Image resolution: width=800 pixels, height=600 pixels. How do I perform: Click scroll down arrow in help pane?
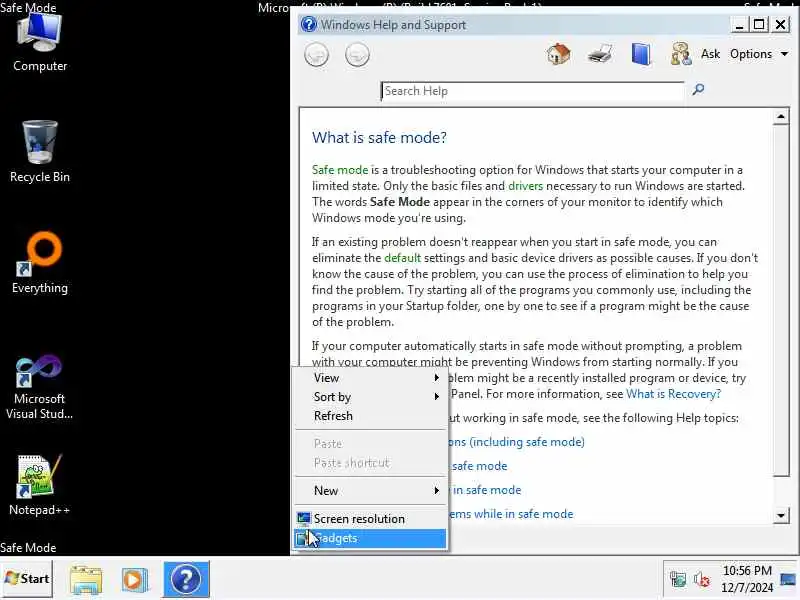(781, 515)
